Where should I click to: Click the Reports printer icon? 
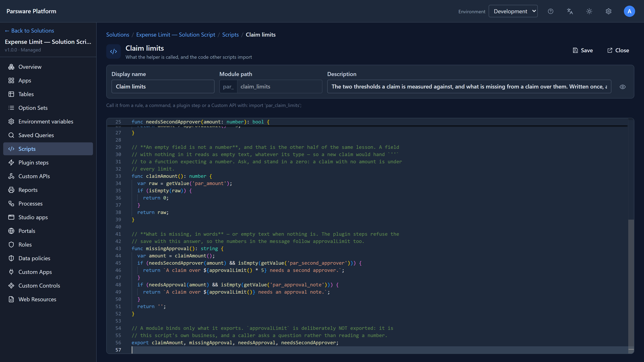[11, 190]
